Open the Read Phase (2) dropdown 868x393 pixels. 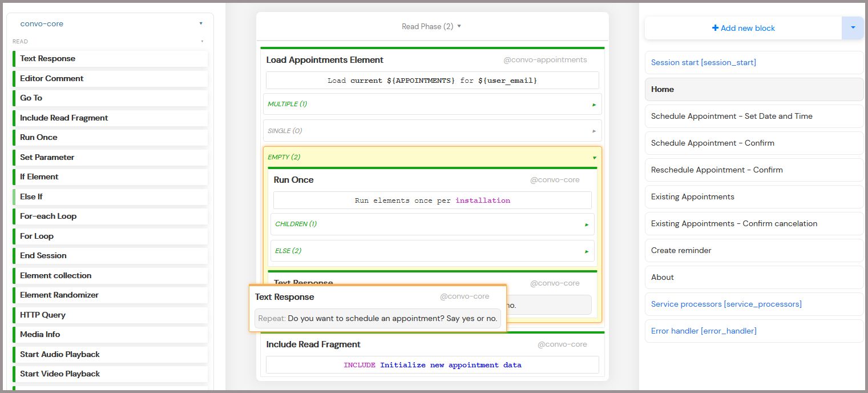[x=431, y=26]
